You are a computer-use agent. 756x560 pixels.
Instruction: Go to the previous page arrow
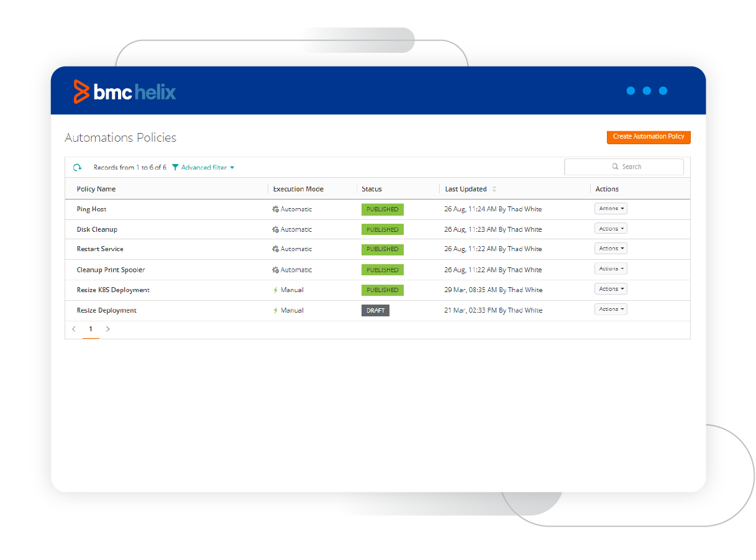(x=74, y=329)
